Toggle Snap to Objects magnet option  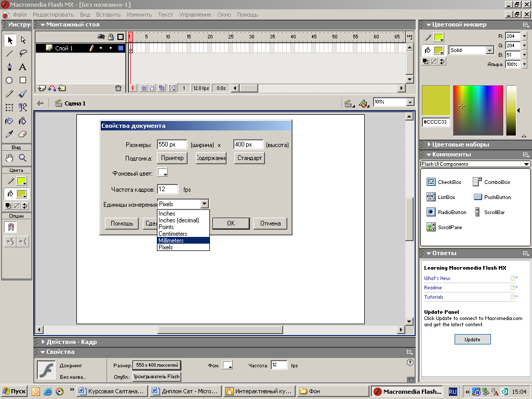[10, 227]
